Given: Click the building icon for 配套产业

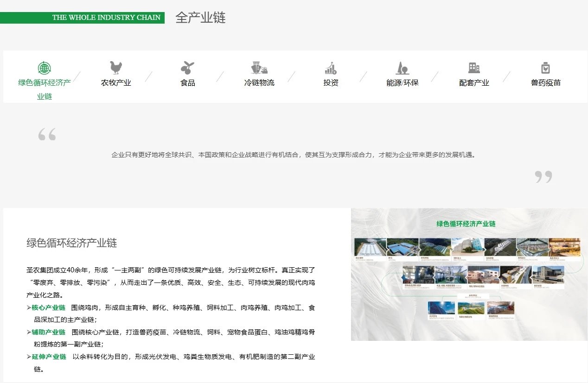Looking at the screenshot, I should [x=474, y=68].
